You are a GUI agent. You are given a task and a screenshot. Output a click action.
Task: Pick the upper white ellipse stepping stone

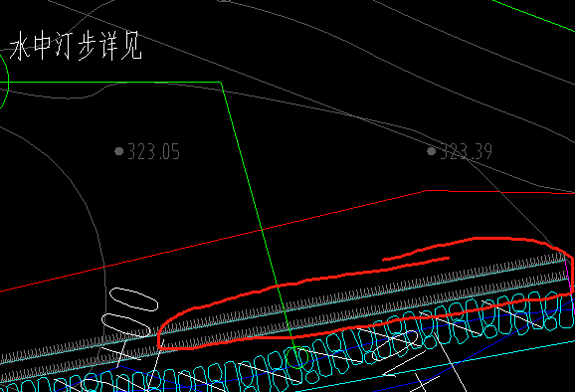point(134,299)
